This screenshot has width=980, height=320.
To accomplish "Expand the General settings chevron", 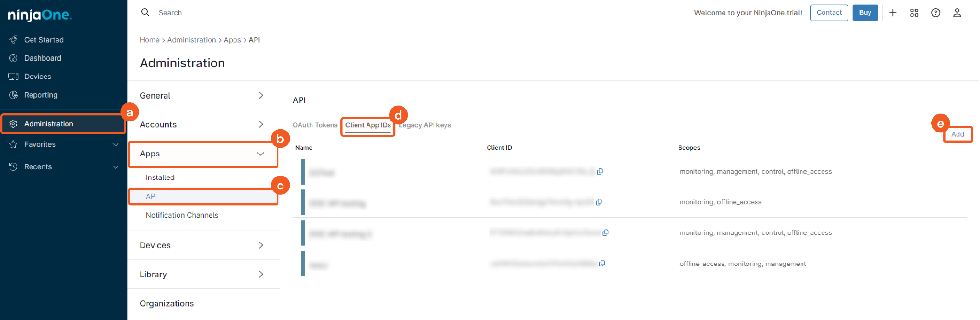I will [x=261, y=96].
